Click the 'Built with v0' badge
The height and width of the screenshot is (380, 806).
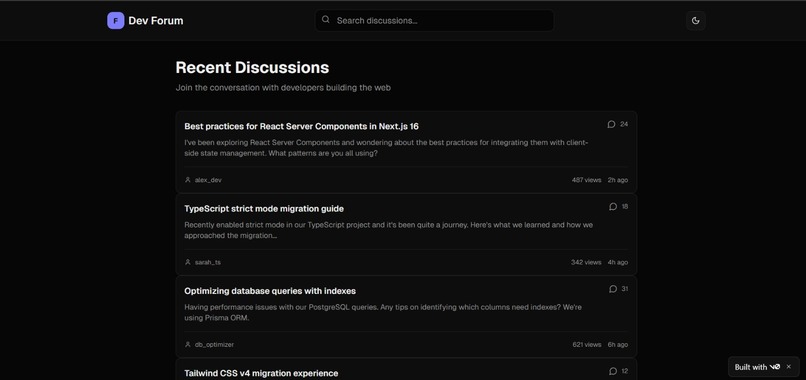(764, 367)
